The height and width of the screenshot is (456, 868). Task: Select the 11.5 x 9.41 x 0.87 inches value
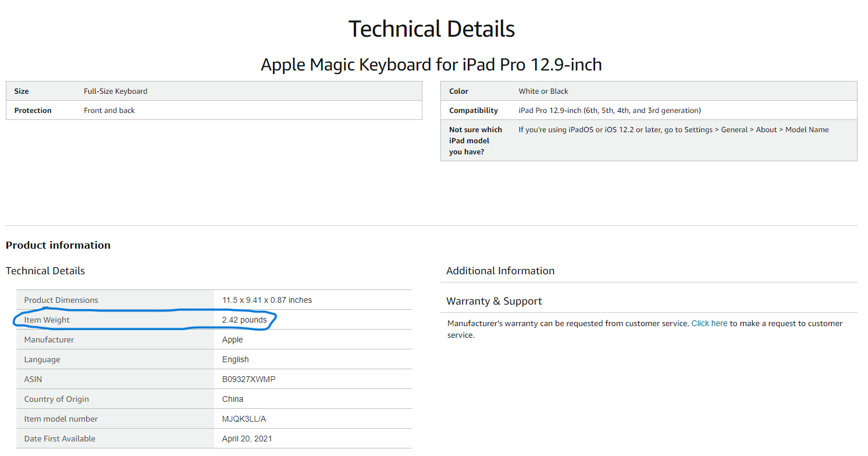(x=267, y=300)
